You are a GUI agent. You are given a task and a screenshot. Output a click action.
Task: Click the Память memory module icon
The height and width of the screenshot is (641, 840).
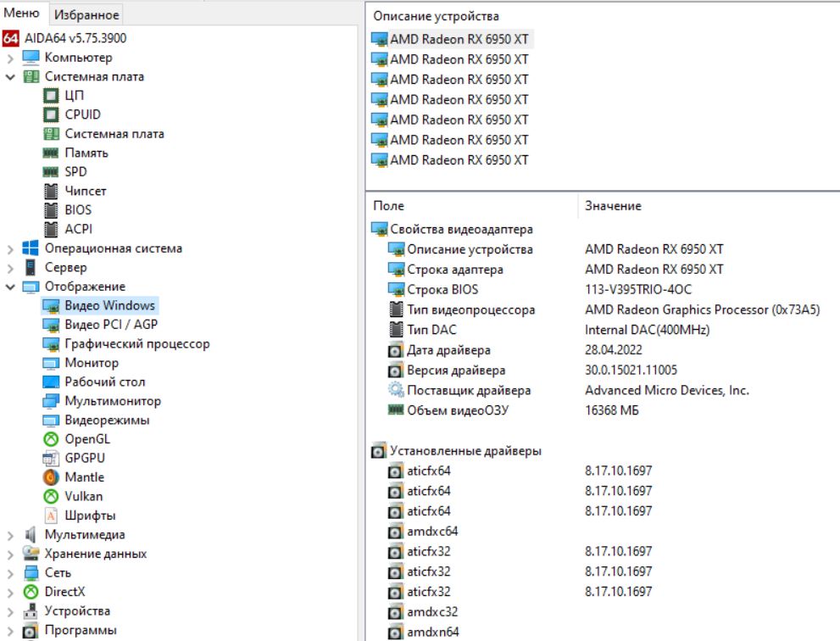pyautogui.click(x=51, y=153)
